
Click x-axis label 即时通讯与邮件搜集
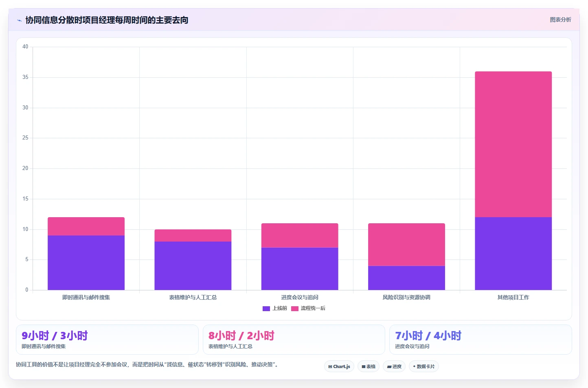tap(86, 297)
